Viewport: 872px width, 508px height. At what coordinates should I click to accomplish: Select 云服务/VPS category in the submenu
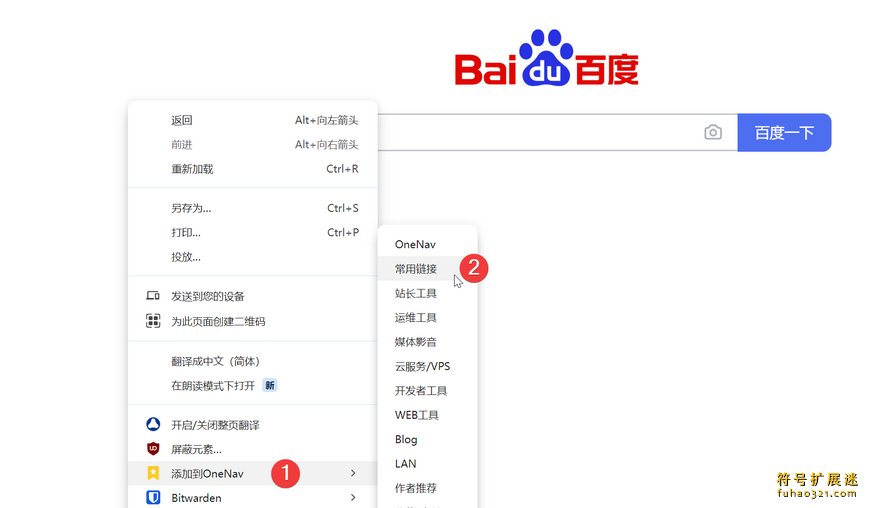pyautogui.click(x=427, y=366)
